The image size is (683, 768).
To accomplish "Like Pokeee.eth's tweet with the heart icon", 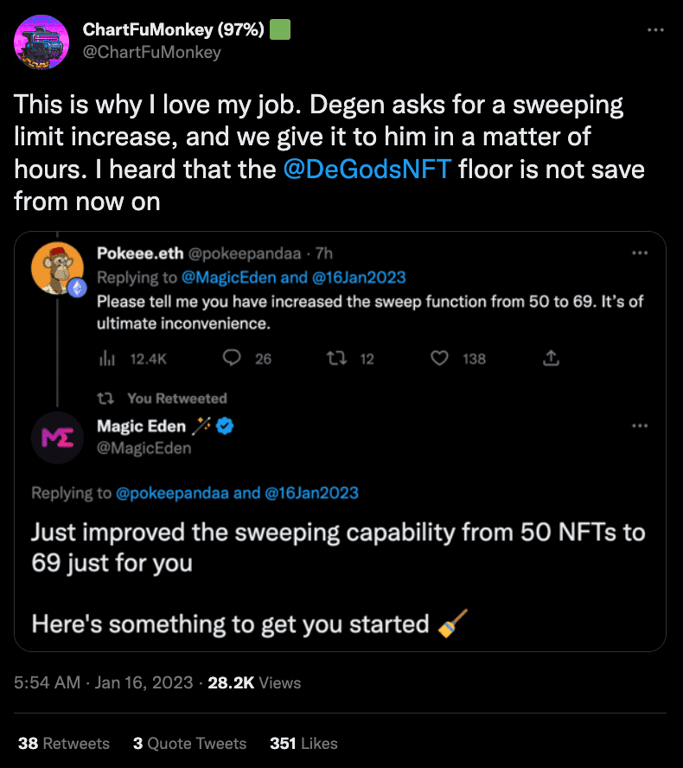I will pyautogui.click(x=440, y=358).
